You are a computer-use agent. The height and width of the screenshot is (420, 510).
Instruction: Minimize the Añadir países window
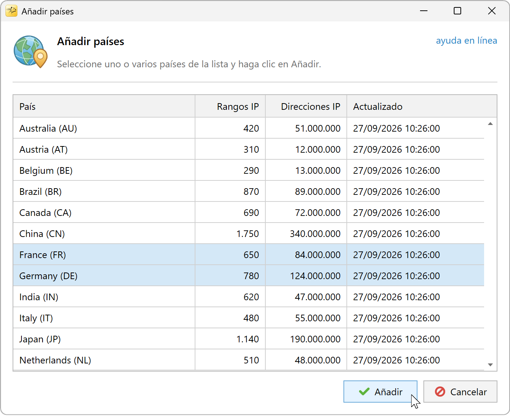click(424, 11)
